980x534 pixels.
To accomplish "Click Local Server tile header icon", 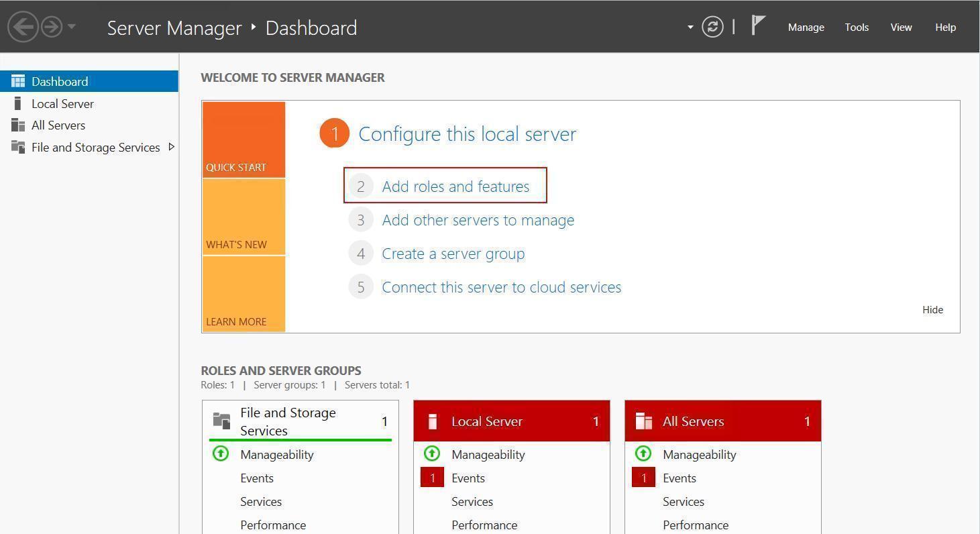I will [x=433, y=421].
